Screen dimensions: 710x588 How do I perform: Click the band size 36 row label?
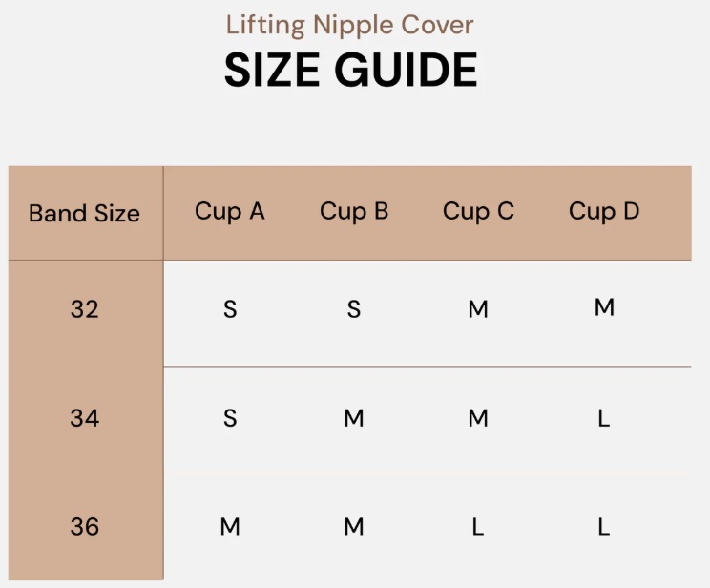[84, 526]
